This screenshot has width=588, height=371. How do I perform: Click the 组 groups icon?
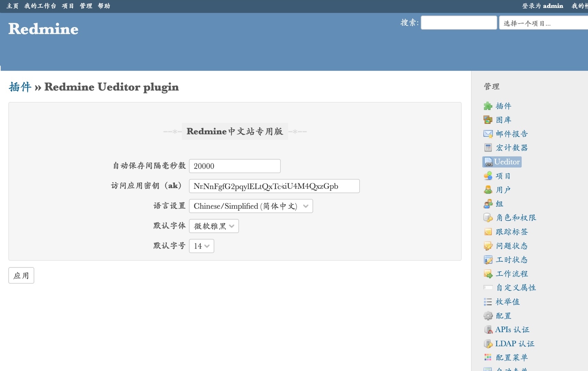pos(488,204)
